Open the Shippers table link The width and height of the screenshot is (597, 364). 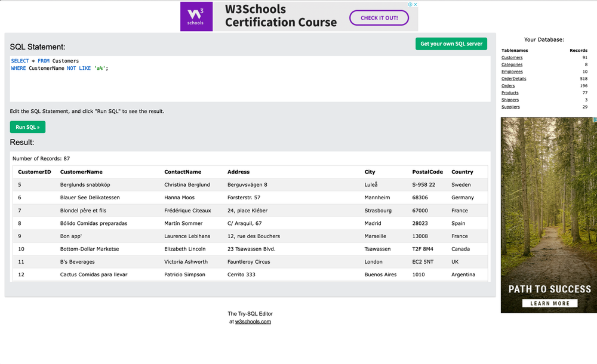pyautogui.click(x=510, y=100)
